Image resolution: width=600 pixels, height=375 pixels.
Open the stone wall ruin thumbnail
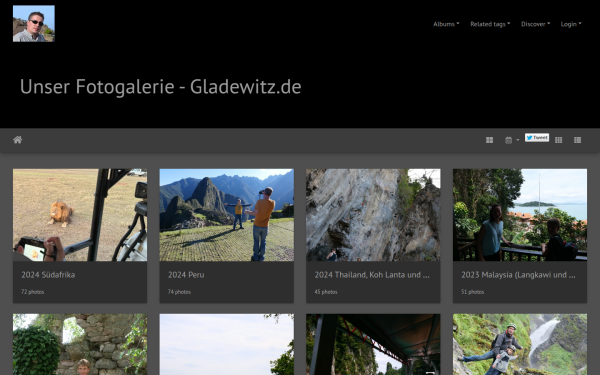click(80, 344)
